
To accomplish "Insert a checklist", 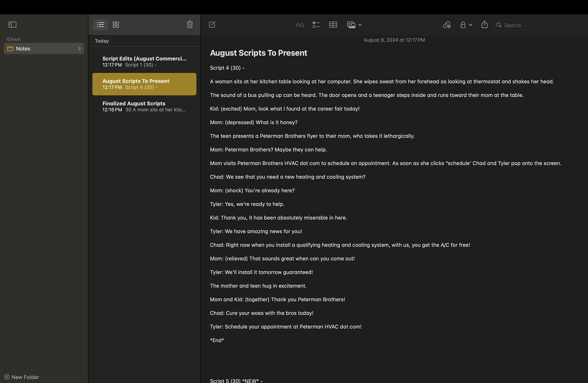I will coord(316,25).
